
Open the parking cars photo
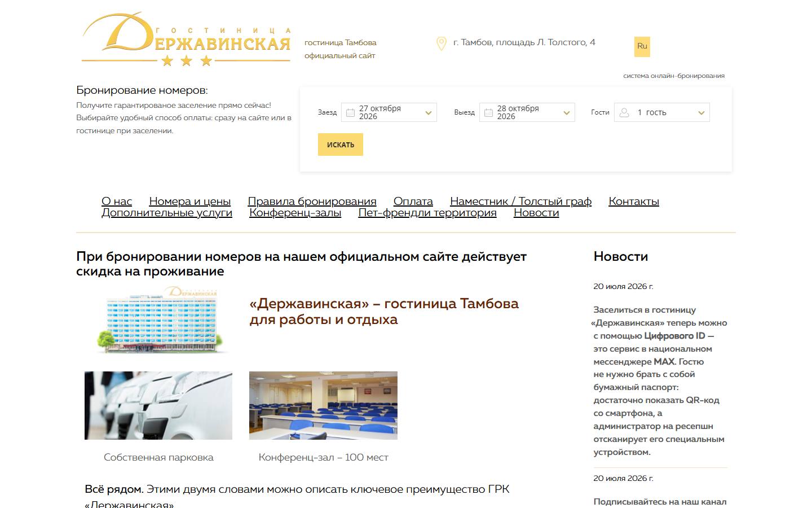coord(158,405)
